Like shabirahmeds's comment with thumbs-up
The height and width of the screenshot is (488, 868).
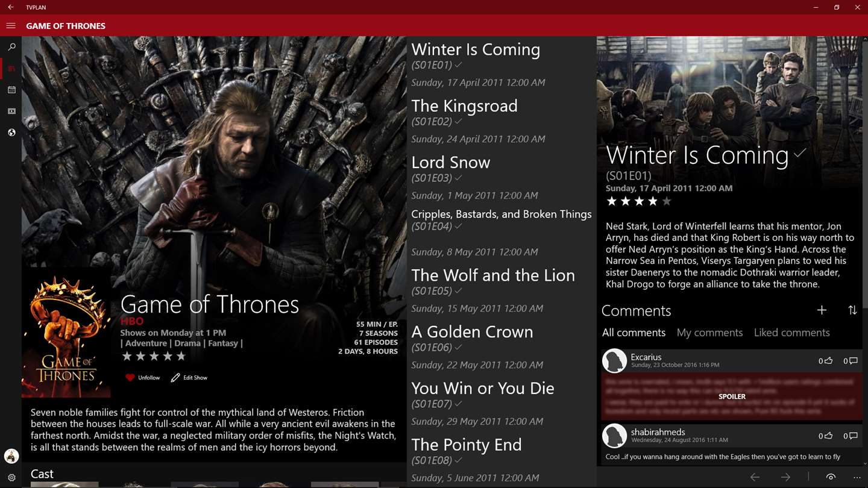[829, 436]
